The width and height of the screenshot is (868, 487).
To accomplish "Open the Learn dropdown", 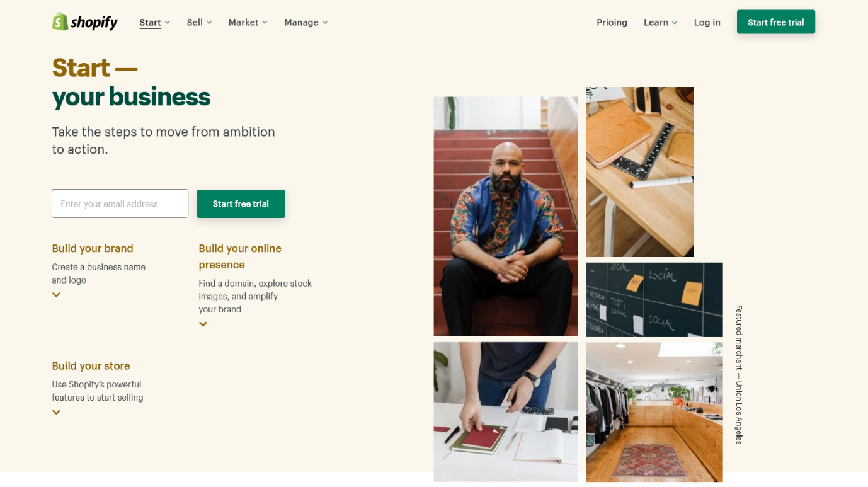I will pos(660,22).
